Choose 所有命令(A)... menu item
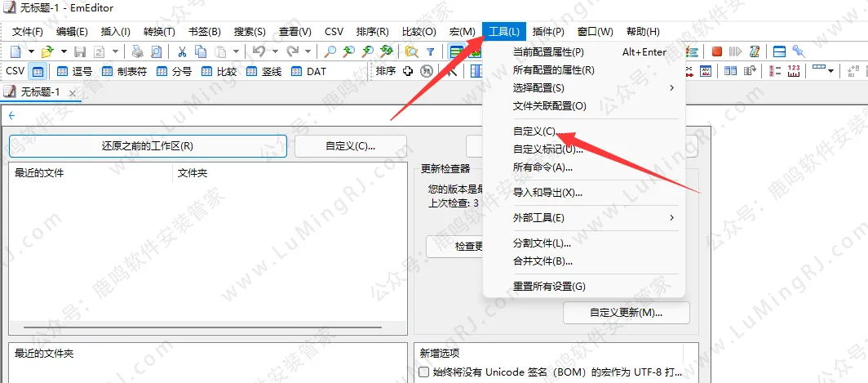Image resolution: width=868 pixels, height=383 pixels. 584,167
